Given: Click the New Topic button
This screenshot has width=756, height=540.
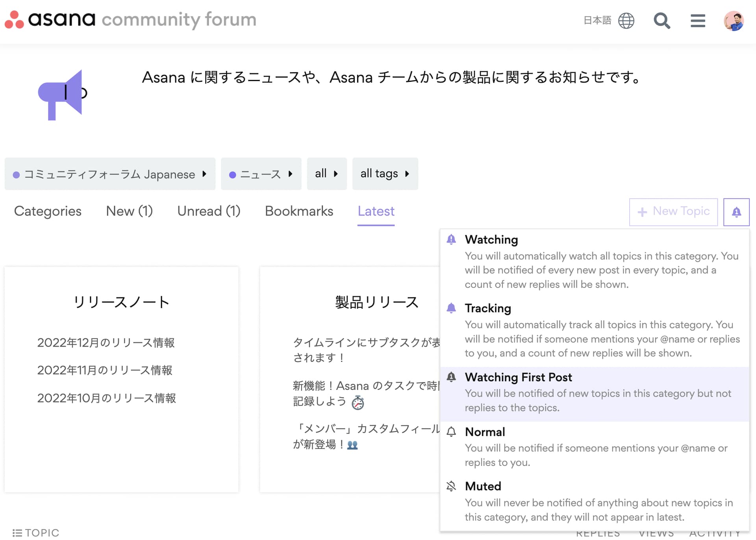Looking at the screenshot, I should click(x=673, y=212).
